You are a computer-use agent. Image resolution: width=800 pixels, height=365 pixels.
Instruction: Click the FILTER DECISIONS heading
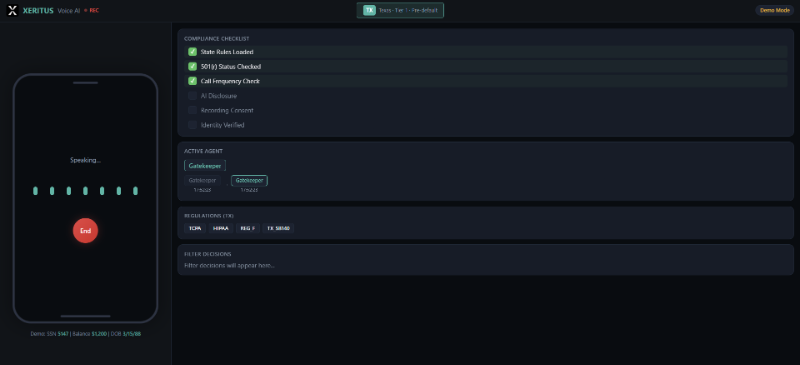tap(208, 254)
